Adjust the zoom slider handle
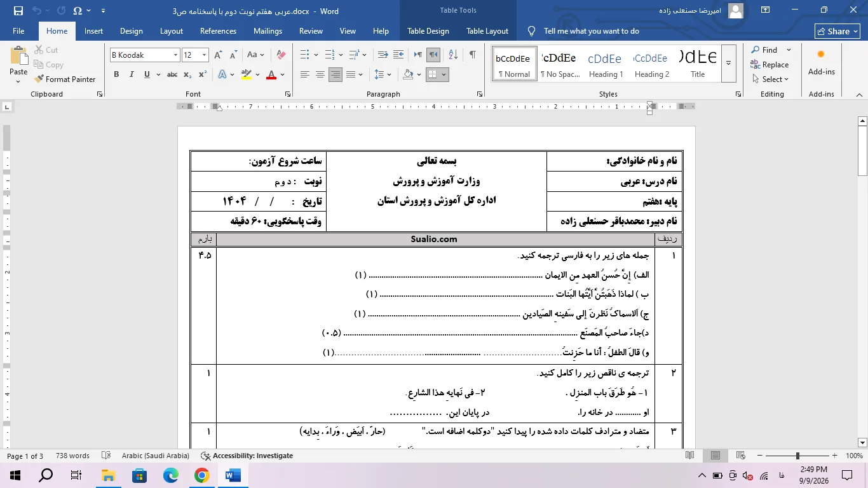868x488 pixels. (797, 456)
